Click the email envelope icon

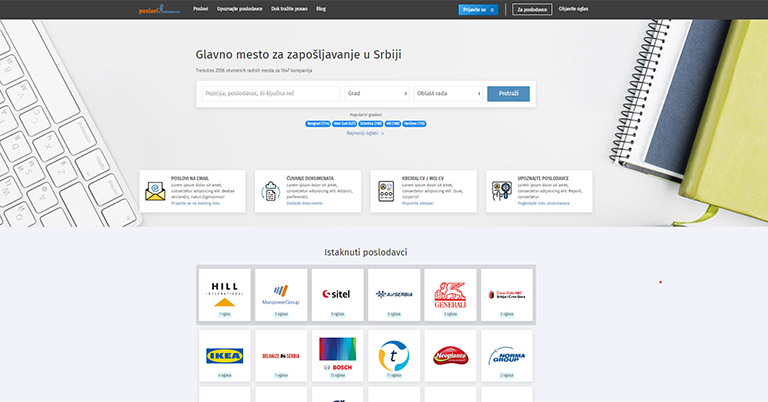[155, 191]
